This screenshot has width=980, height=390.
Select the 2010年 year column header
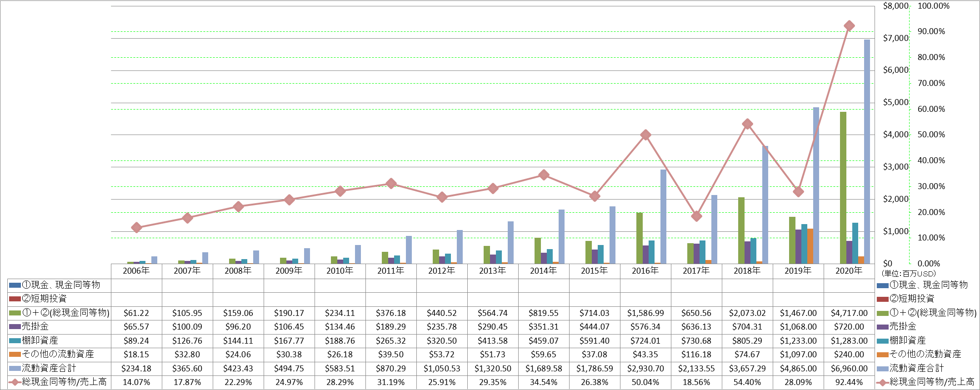click(x=340, y=270)
